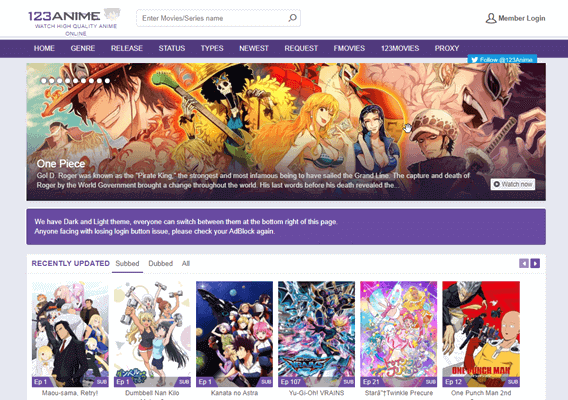Click the Ep 21 badge on Twinkle Precure
Screen dimensions: 568x400
(x=371, y=382)
